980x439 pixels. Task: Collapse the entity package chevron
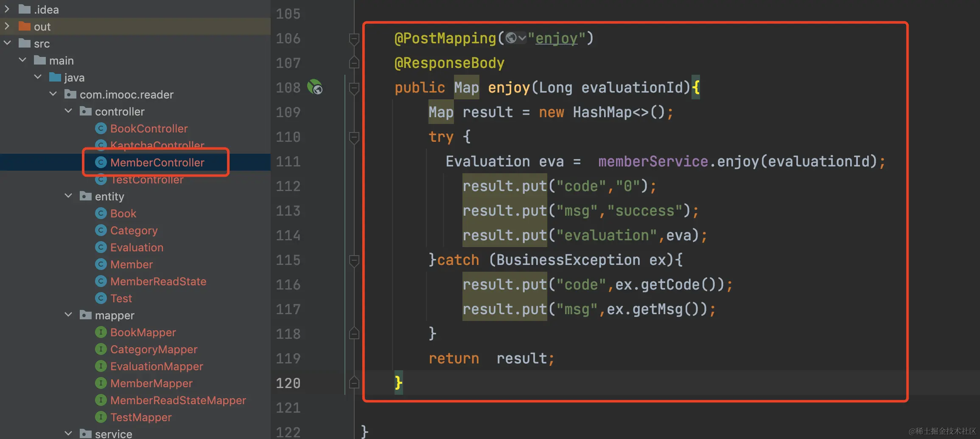tap(68, 196)
